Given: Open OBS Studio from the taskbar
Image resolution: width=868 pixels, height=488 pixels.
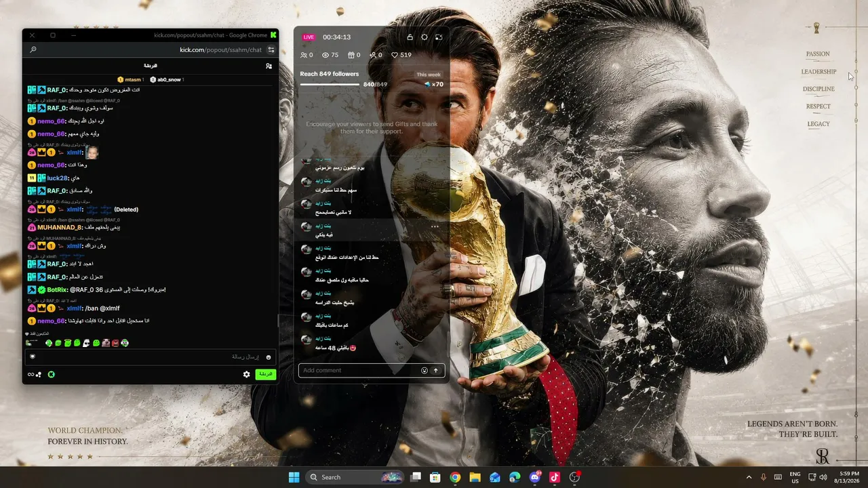Looking at the screenshot, I should coord(575,477).
